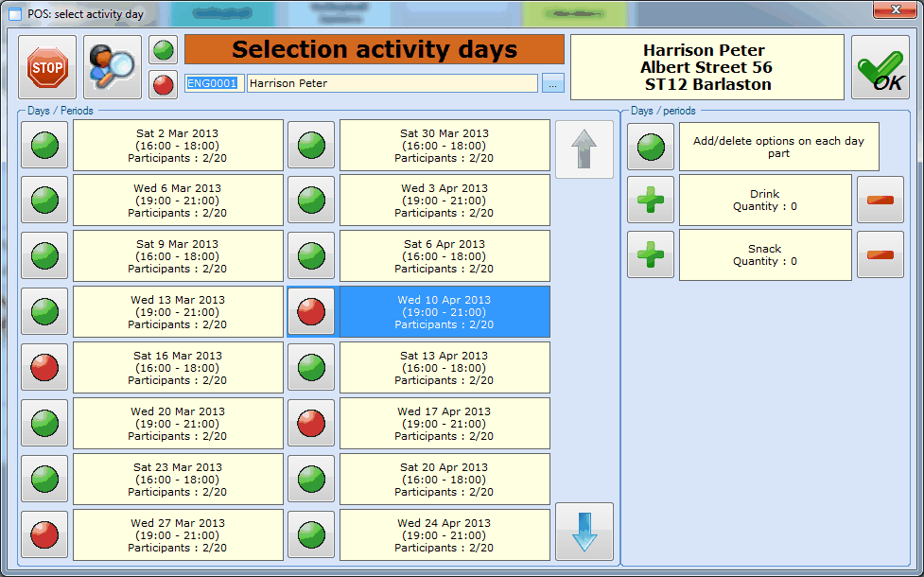
Task: Click the red STOP sign button
Action: (x=48, y=67)
